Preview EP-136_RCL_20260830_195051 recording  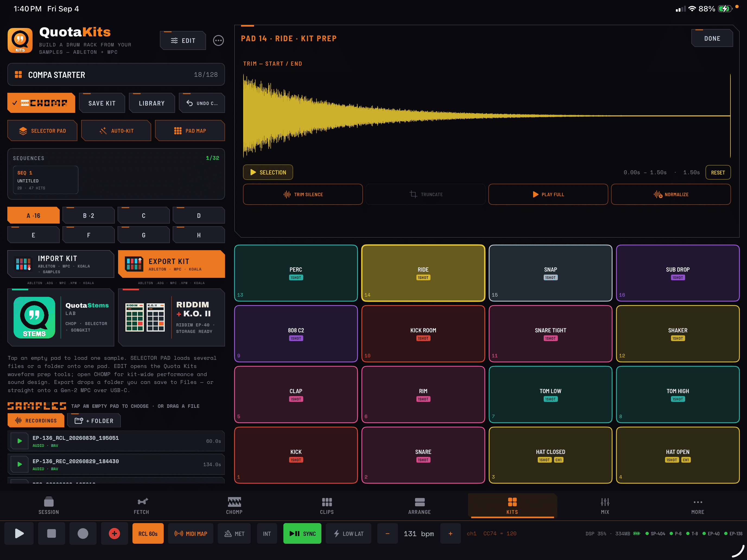click(x=20, y=441)
